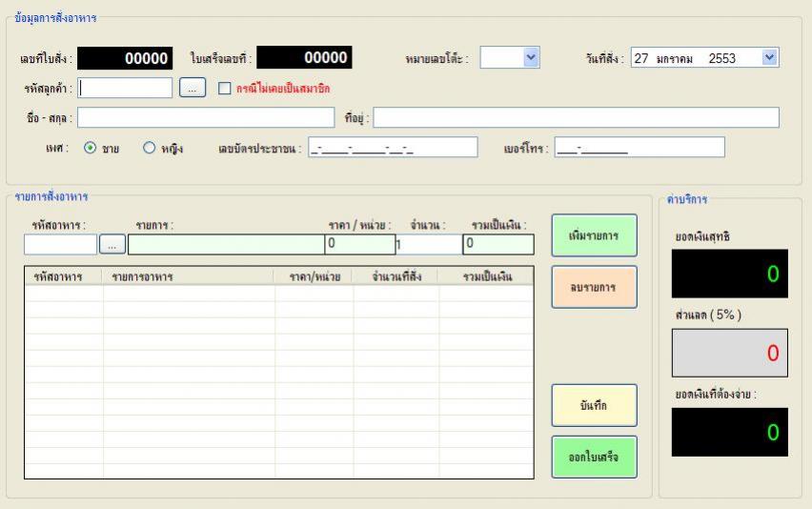Click the รหัสอาหาร food code input field
The image size is (812, 509).
60,245
